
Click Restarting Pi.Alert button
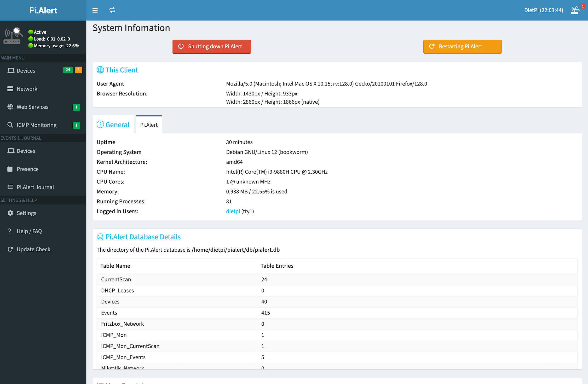pyautogui.click(x=462, y=46)
